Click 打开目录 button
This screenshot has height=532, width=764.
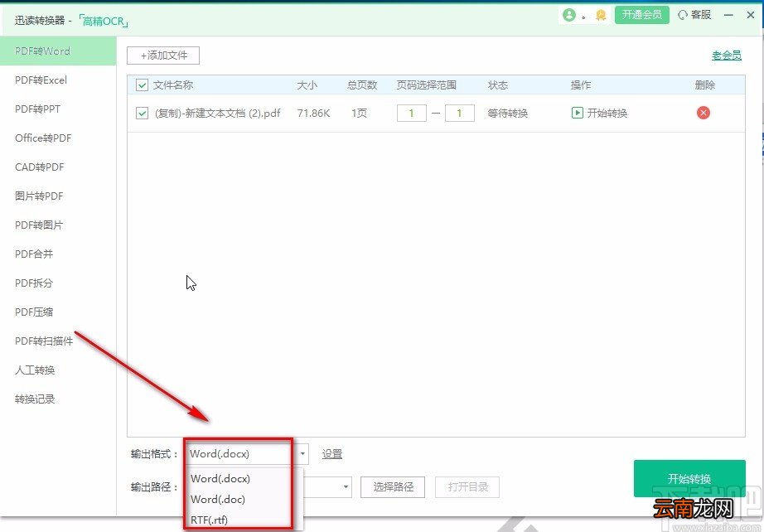pos(467,486)
